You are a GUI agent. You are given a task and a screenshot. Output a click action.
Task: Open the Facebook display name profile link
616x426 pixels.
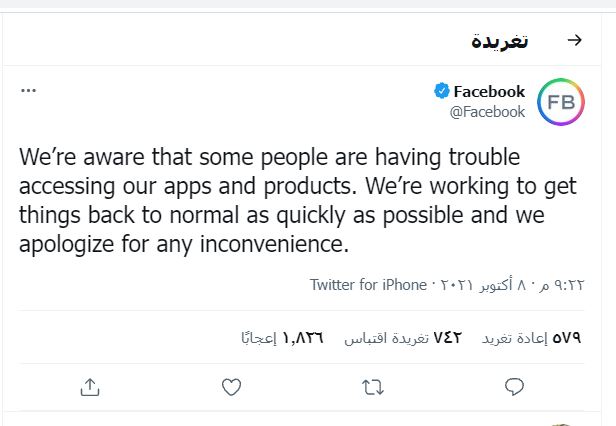point(489,91)
